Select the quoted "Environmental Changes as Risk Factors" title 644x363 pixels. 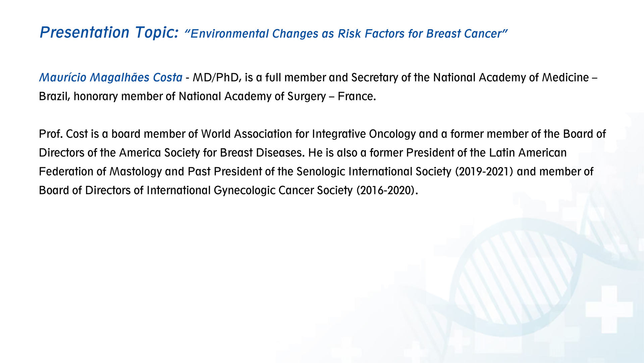pyautogui.click(x=345, y=34)
